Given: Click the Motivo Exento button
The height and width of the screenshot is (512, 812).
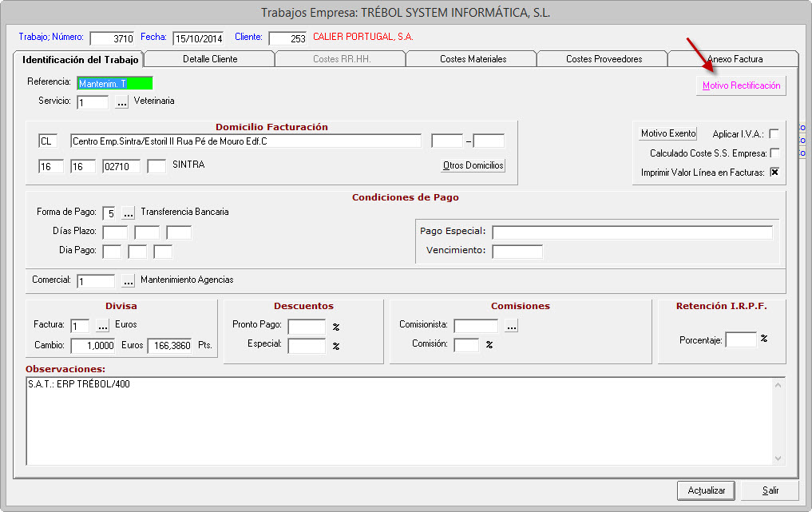Looking at the screenshot, I should (x=668, y=133).
